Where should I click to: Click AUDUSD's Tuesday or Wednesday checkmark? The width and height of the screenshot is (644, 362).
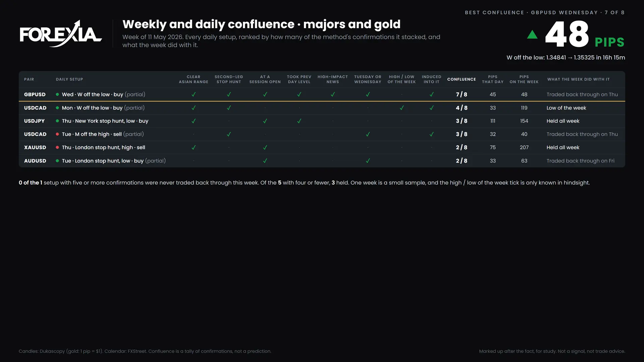(368, 161)
